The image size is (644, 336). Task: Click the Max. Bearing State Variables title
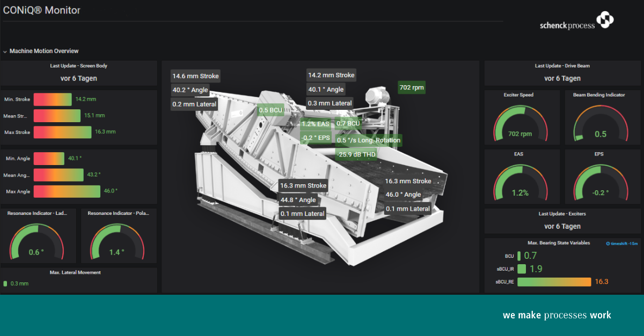click(x=559, y=243)
